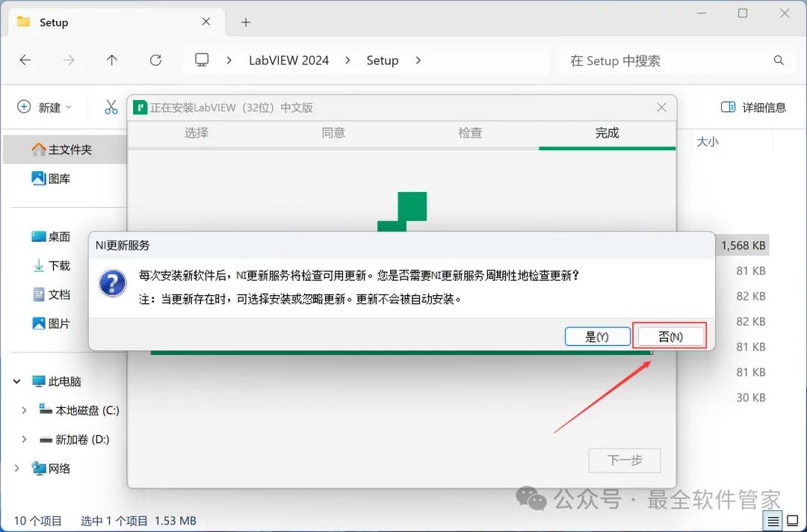Screen dimensions: 807x532
Task: Open 下载 in the sidebar
Action: tap(51, 265)
